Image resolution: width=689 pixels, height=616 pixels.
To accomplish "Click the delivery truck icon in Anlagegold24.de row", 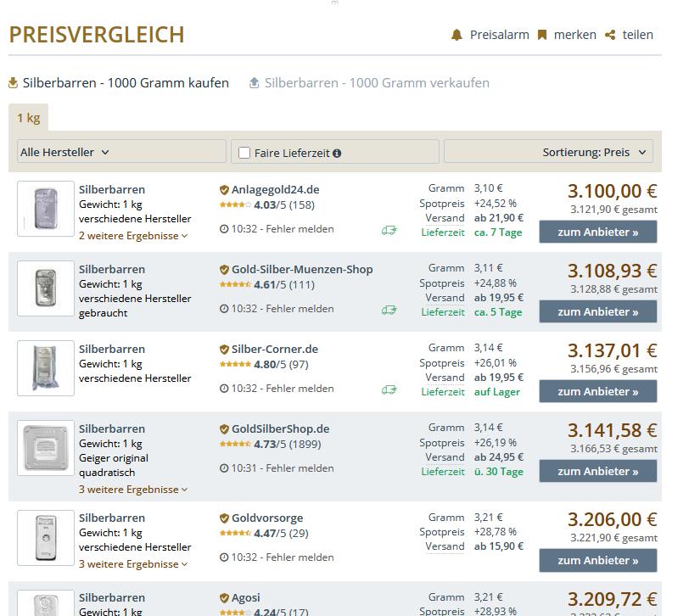I will click(389, 229).
